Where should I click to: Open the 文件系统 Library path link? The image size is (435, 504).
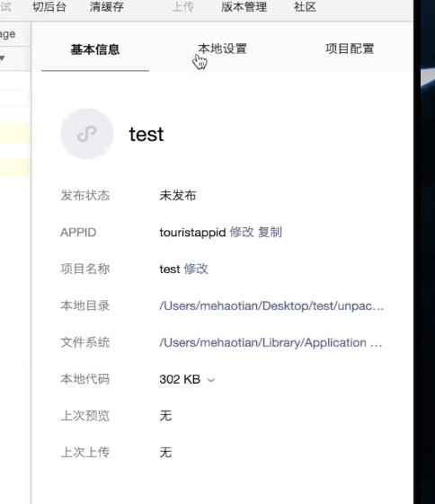pos(271,342)
